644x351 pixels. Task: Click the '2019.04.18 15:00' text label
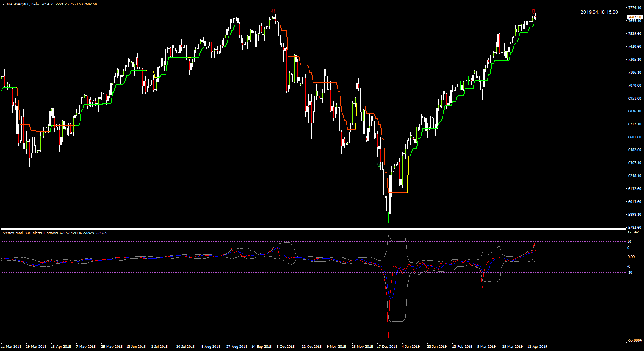click(x=599, y=12)
